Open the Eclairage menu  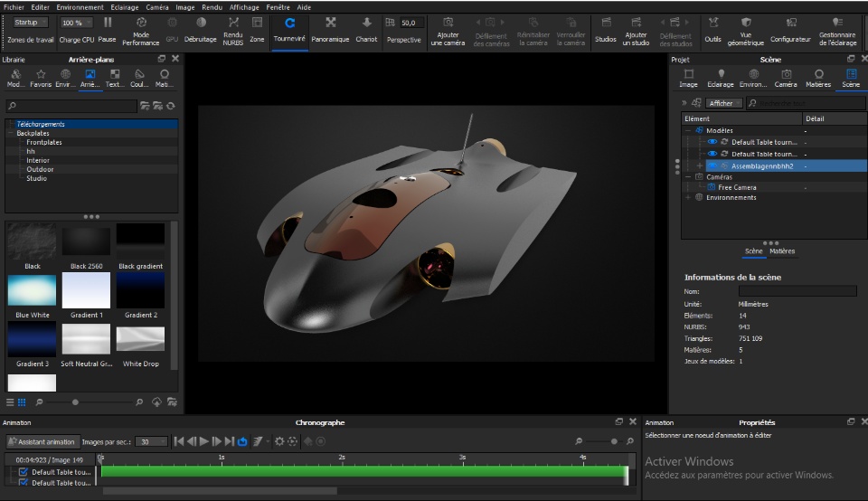(125, 6)
